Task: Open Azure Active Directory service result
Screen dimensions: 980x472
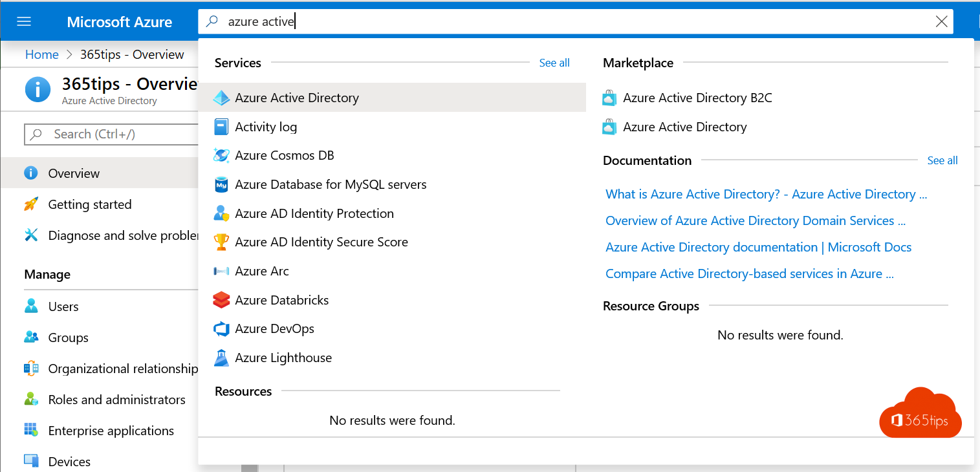Action: [x=392, y=98]
